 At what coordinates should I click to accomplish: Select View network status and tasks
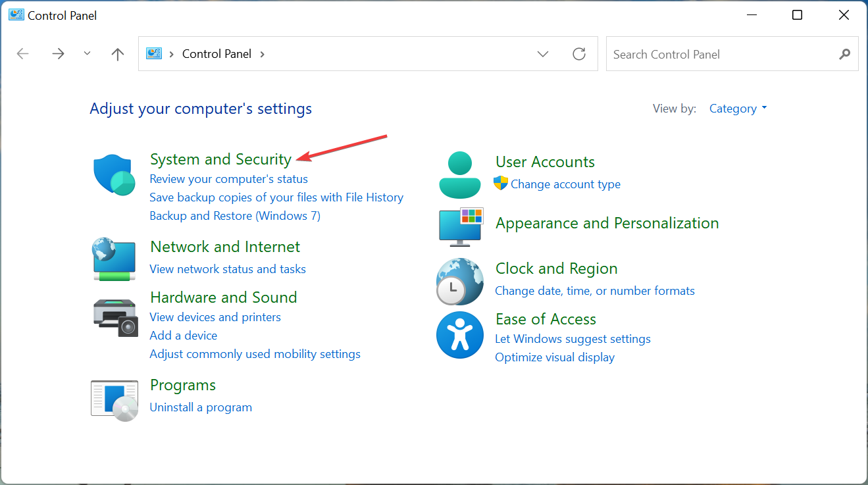pos(228,268)
